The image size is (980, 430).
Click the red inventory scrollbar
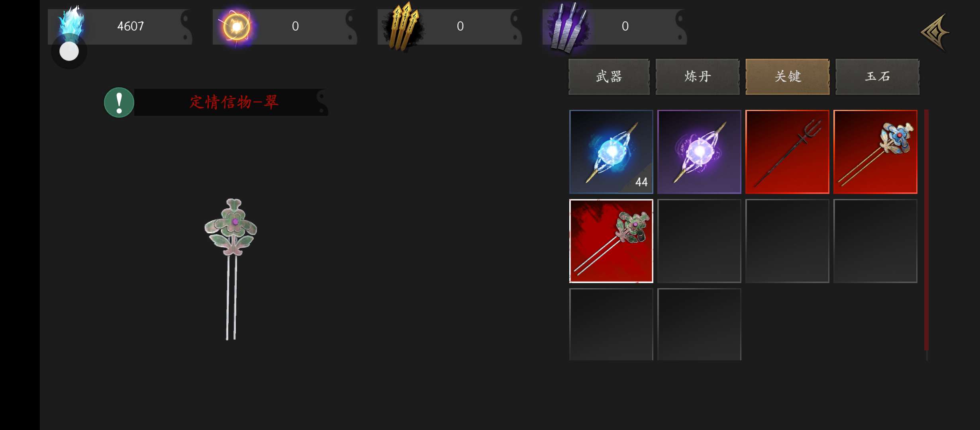pos(926,230)
